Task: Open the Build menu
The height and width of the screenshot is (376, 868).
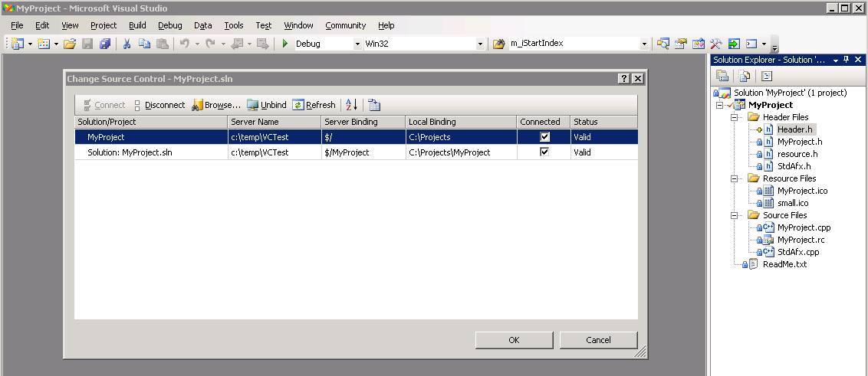Action: click(x=137, y=25)
